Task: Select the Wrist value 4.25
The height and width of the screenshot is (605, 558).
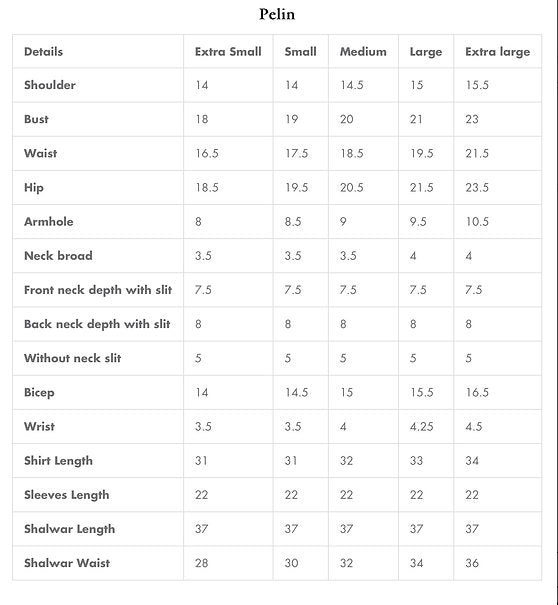Action: (x=421, y=427)
